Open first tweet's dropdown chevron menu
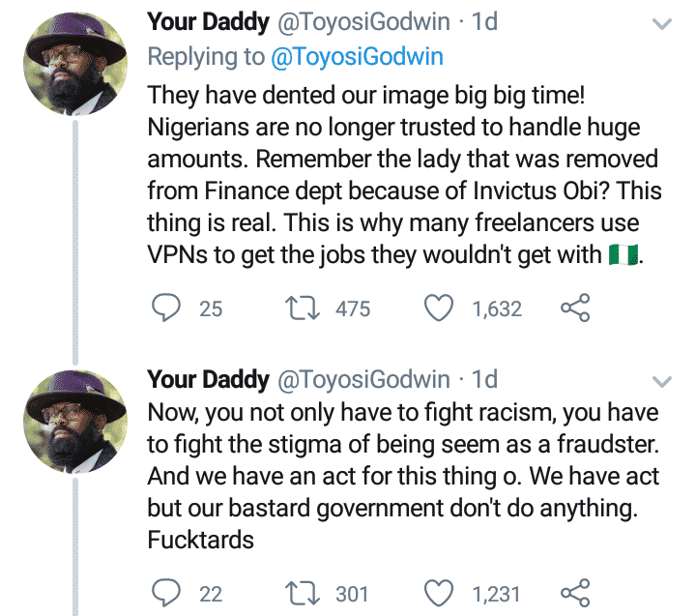 (x=662, y=24)
